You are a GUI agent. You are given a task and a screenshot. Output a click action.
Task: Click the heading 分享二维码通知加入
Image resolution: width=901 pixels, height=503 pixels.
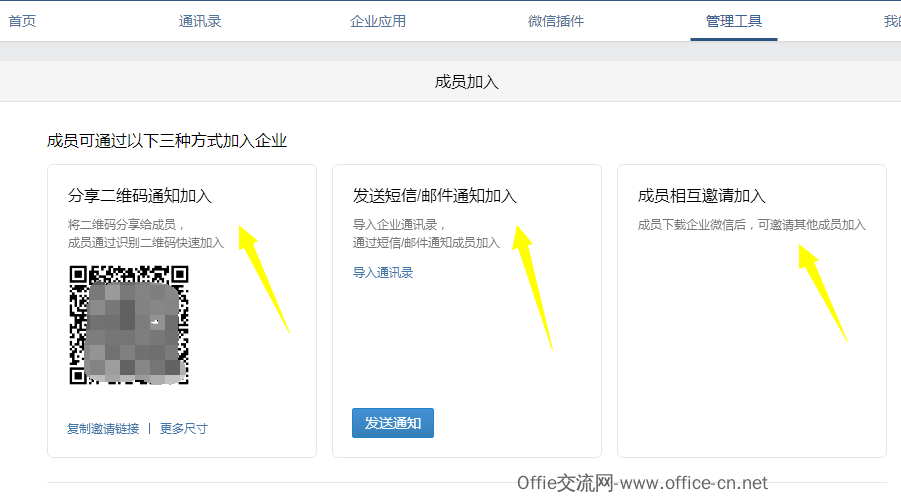tap(140, 196)
